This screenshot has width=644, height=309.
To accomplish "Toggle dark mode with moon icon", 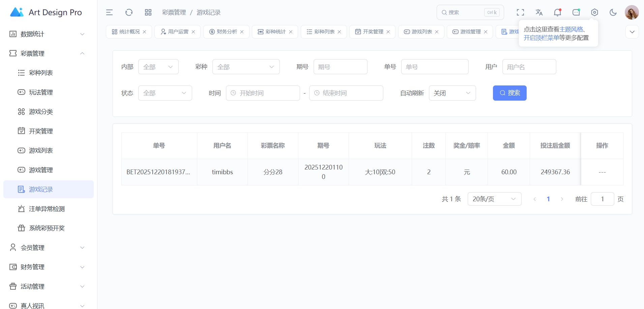I will pyautogui.click(x=613, y=12).
